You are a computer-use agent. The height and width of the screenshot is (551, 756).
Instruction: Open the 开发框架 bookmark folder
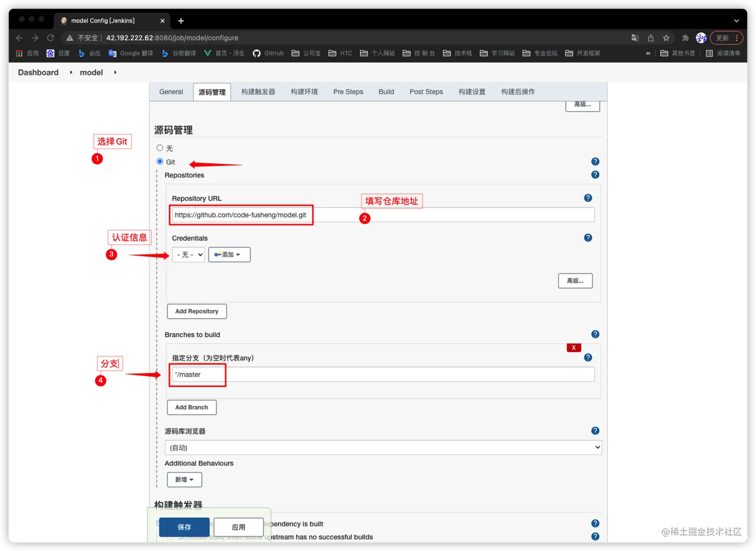582,53
